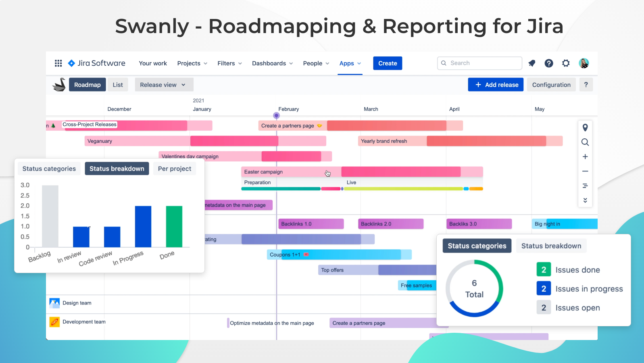Click the Design team row label
The height and width of the screenshot is (363, 644).
click(77, 303)
